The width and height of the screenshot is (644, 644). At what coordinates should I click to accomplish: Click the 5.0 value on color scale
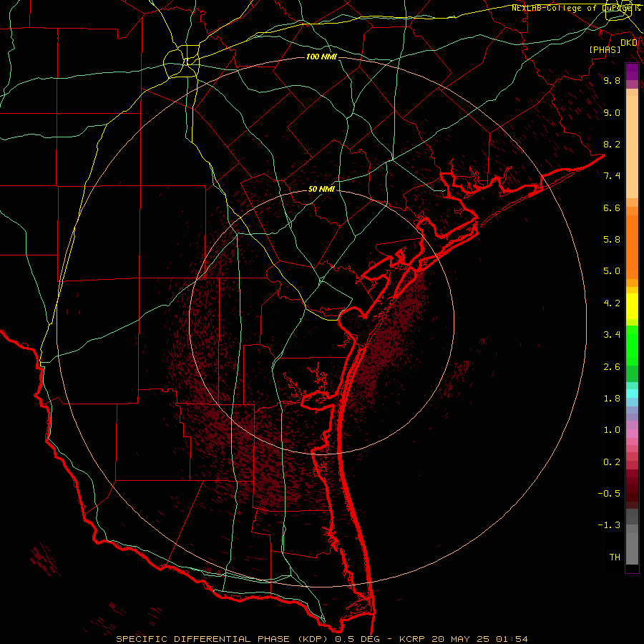click(612, 271)
